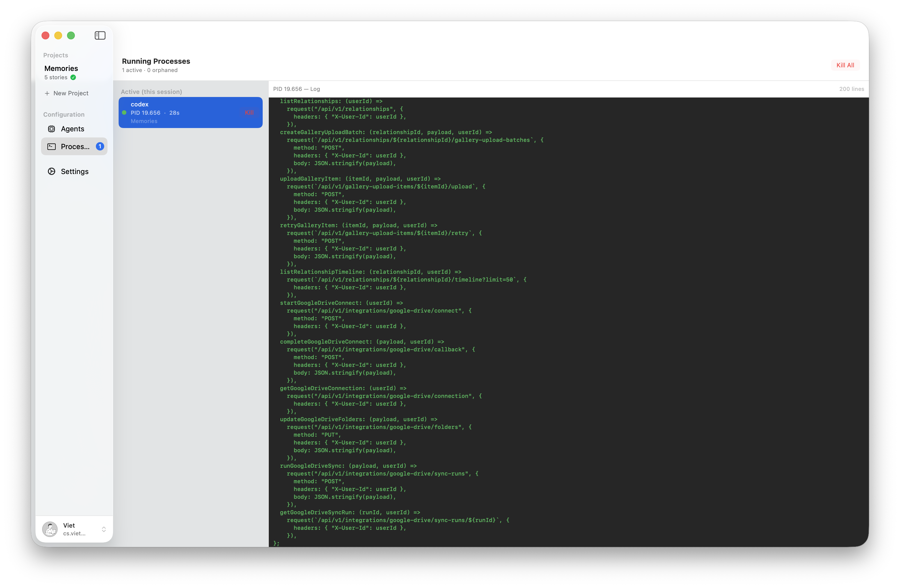
Task: Click the 'createGalleryUploadBatch' log line
Action: click(386, 132)
